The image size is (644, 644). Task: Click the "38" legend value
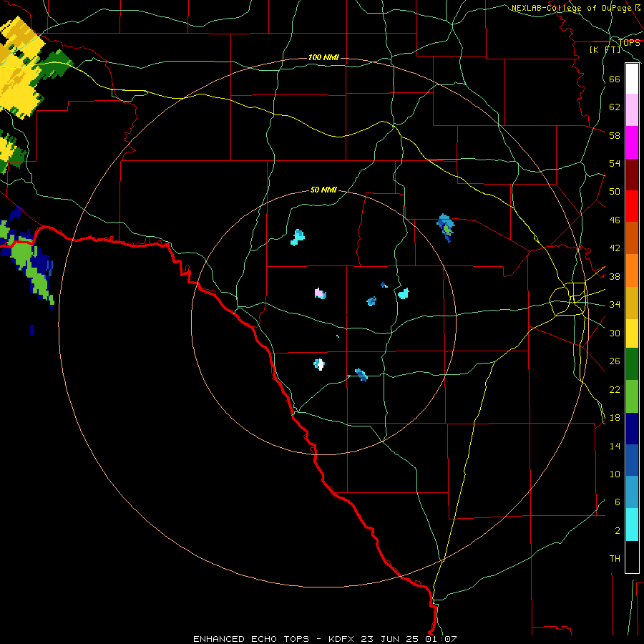[615, 276]
